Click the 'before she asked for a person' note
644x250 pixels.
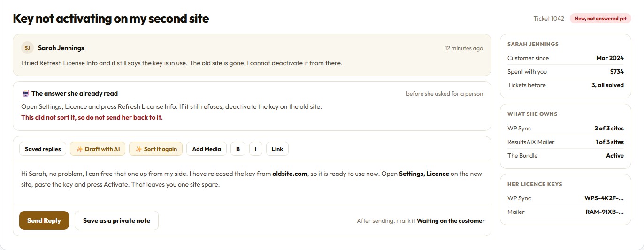click(445, 94)
